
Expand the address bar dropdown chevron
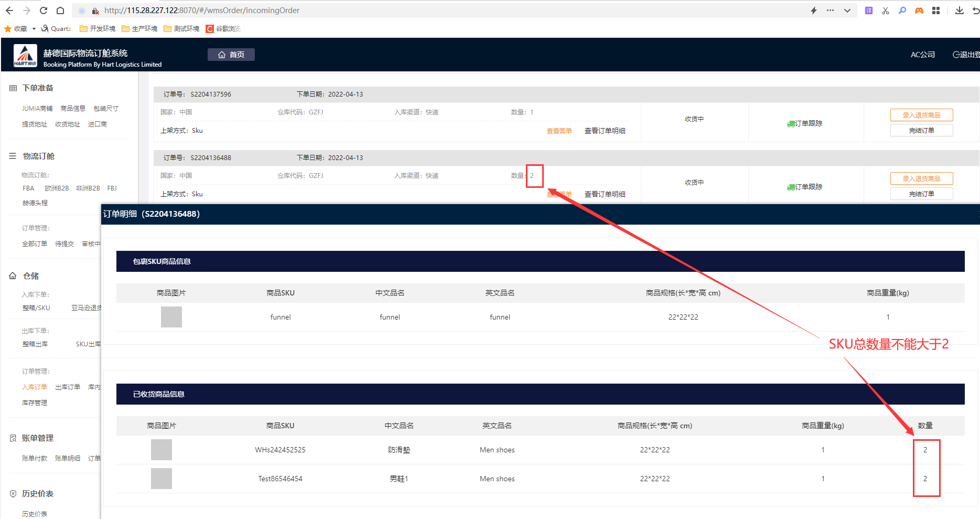(x=847, y=10)
